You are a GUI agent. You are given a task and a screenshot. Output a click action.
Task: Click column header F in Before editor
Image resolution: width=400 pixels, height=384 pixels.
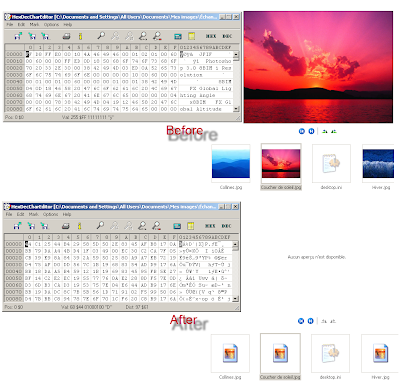173,47
